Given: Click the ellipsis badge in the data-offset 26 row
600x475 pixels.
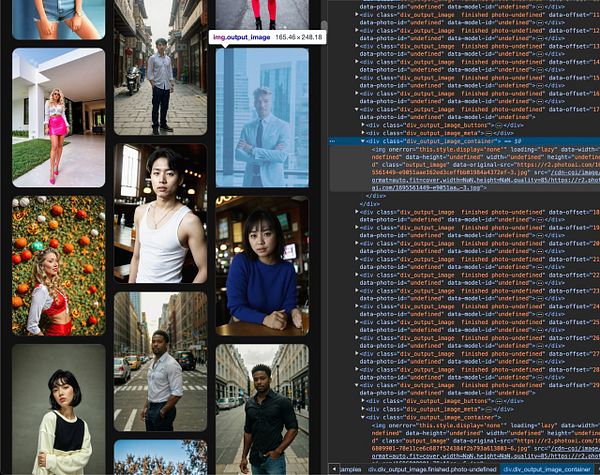Looking at the screenshot, I should [540, 346].
